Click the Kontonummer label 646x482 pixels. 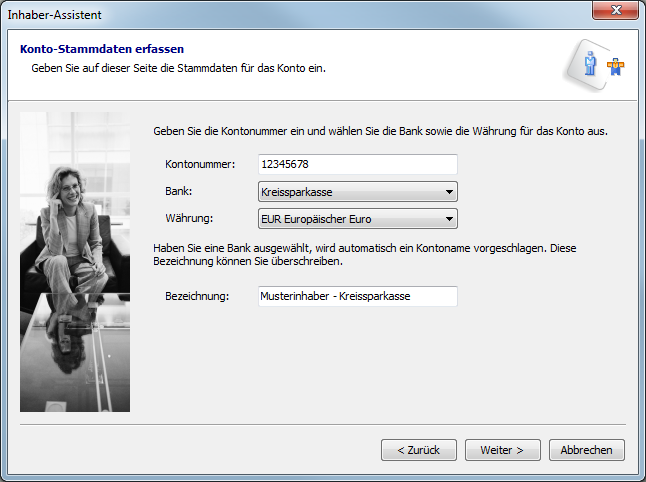pos(200,164)
